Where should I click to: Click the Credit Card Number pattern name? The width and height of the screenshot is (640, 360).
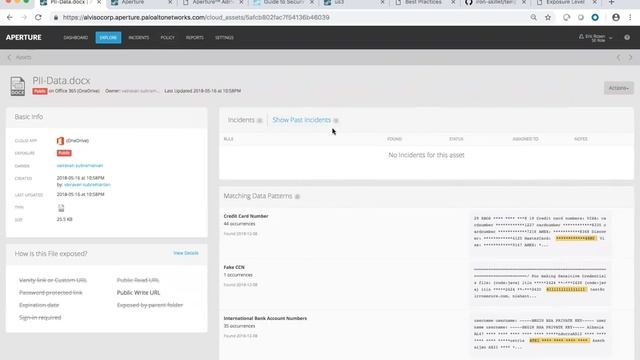(246, 216)
